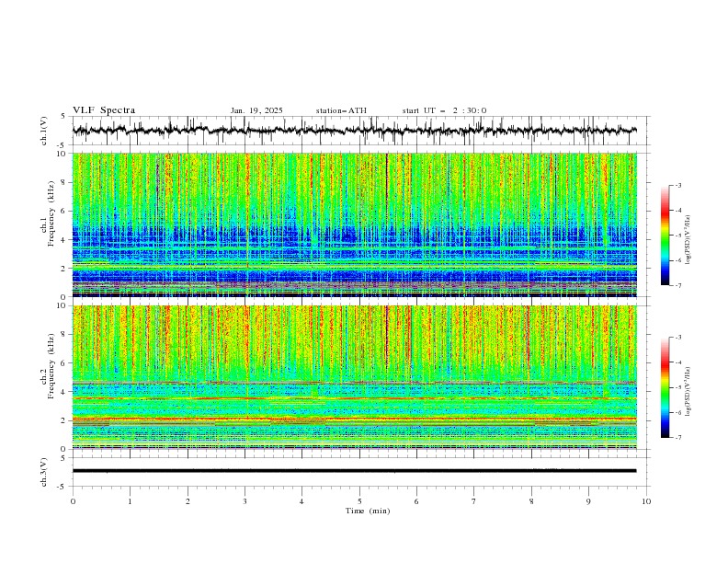728x563 pixels.
Task: Click the 'VLF Spectra' title text
Action: [104, 110]
